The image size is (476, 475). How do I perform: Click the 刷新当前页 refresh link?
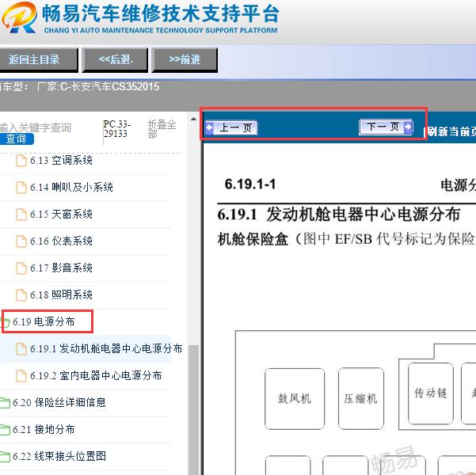(450, 131)
